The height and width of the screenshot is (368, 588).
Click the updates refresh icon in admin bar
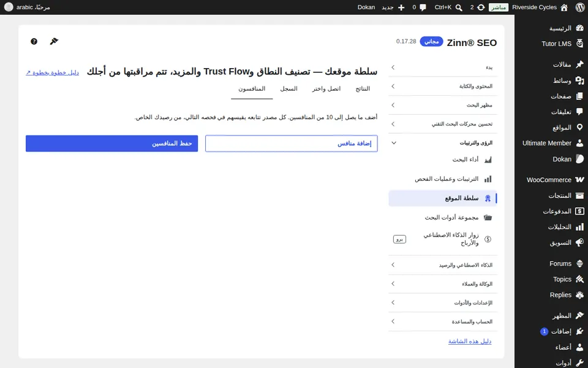pyautogui.click(x=481, y=7)
